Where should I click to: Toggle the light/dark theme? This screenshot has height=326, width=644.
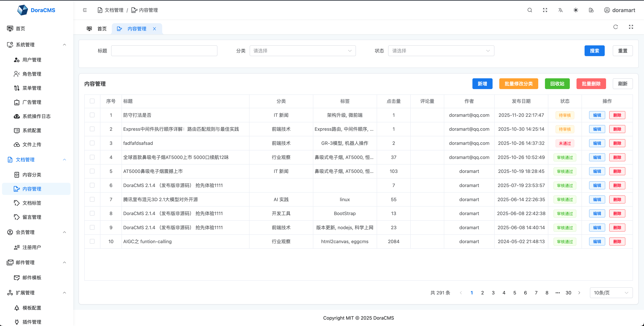(576, 10)
